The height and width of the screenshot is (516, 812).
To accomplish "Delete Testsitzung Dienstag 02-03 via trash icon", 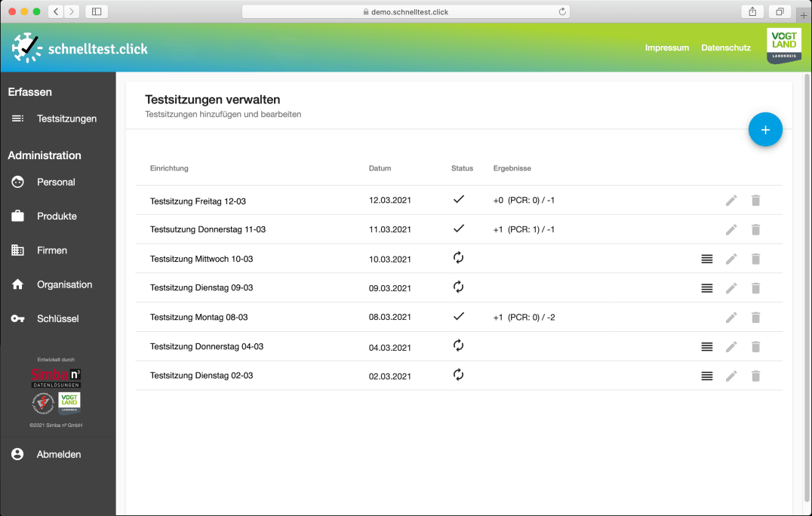I will [755, 375].
